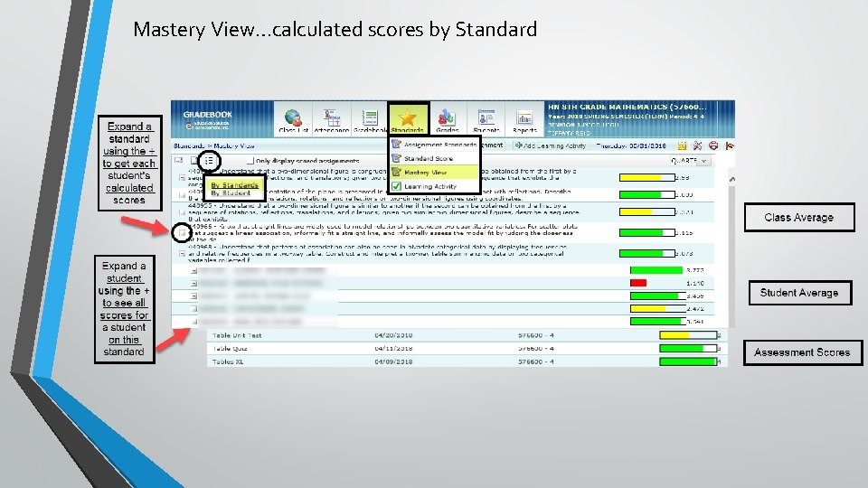Expand the student row with the red bar

tap(193, 283)
